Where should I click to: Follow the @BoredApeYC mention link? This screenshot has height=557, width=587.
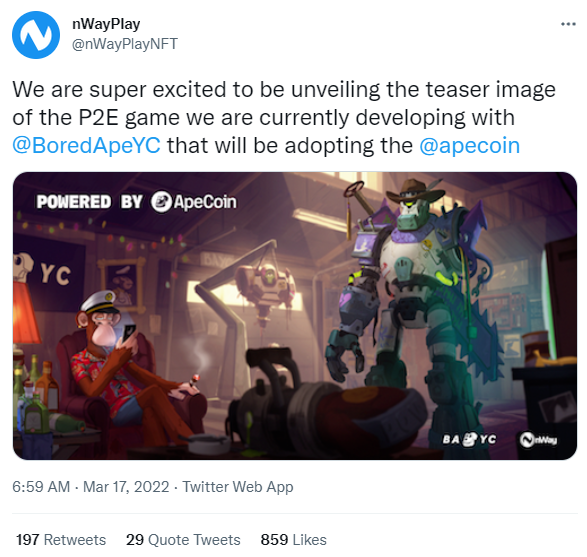(x=86, y=145)
